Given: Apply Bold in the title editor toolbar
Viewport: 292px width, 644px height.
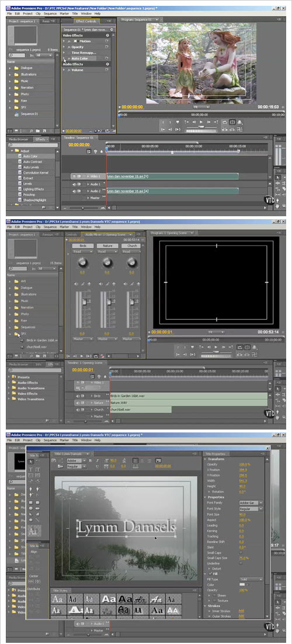Looking at the screenshot, I should [x=92, y=461].
